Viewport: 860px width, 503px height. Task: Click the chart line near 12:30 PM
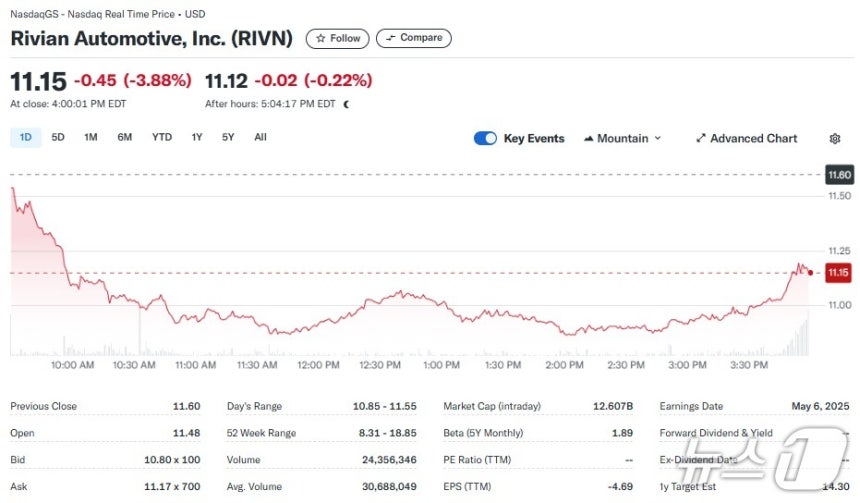[380, 299]
